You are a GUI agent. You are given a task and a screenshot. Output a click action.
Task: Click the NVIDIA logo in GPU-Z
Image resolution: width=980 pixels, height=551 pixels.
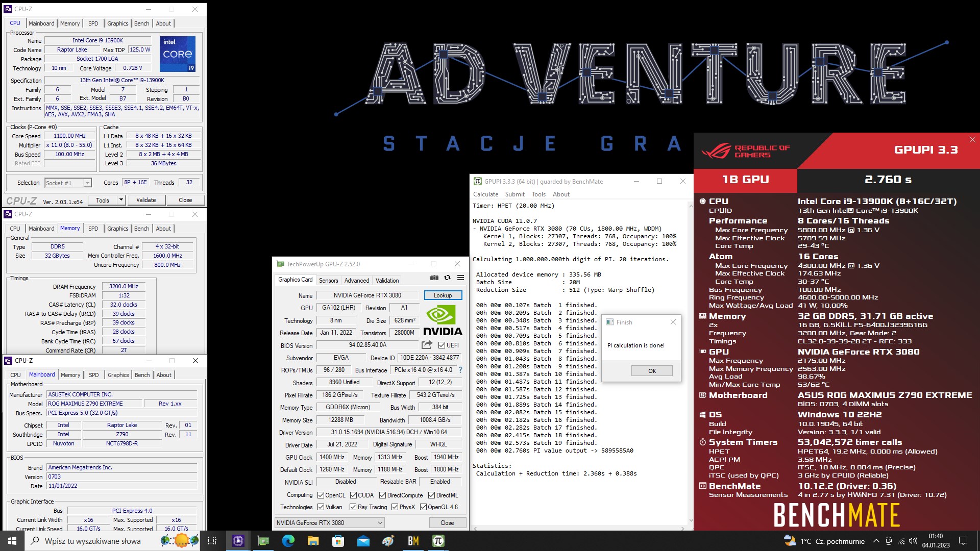pyautogui.click(x=442, y=320)
